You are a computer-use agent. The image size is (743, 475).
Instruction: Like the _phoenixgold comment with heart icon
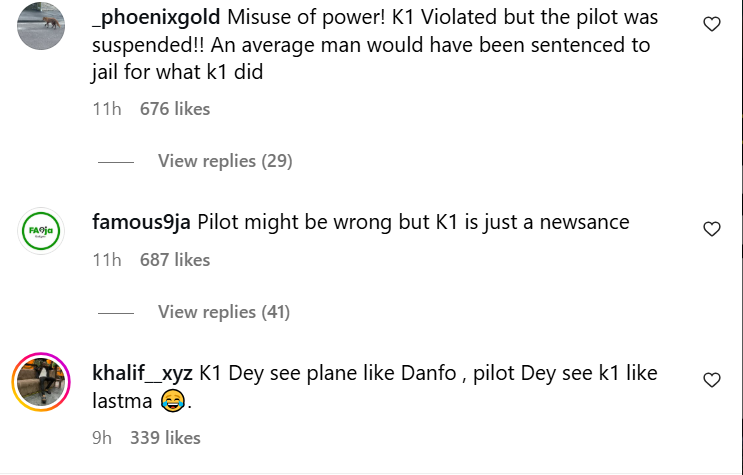point(712,25)
